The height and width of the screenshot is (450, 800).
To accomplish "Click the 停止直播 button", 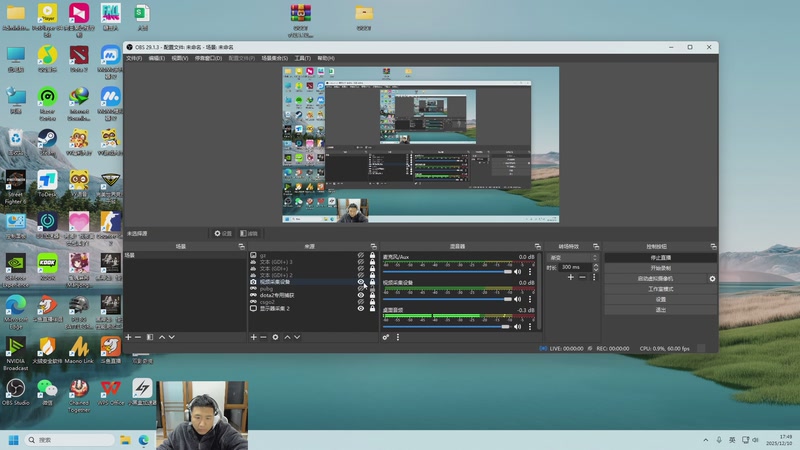I will tap(661, 258).
